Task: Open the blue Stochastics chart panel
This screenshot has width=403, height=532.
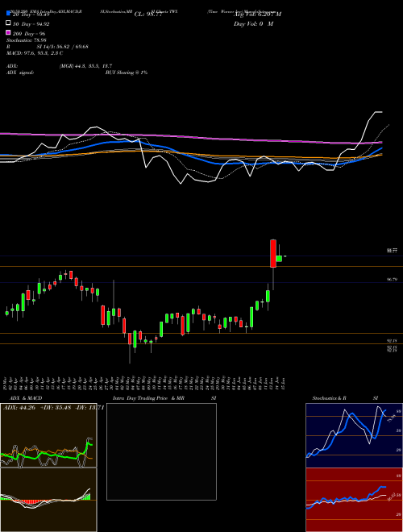Action: pyautogui.click(x=354, y=435)
